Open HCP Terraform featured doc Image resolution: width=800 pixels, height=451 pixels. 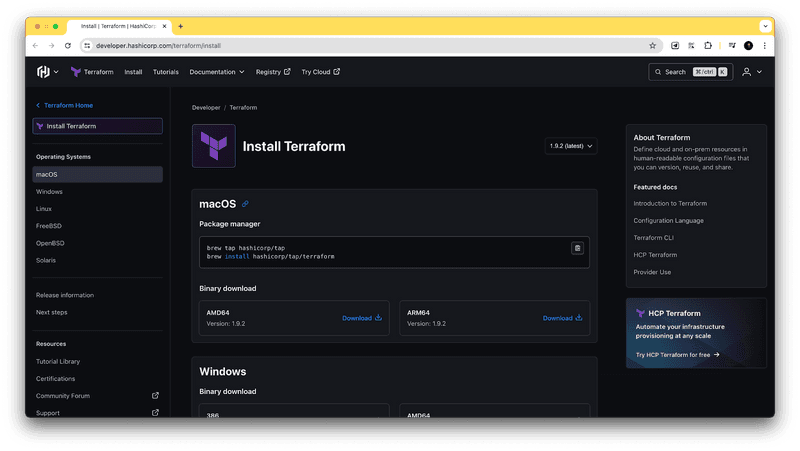(x=655, y=255)
